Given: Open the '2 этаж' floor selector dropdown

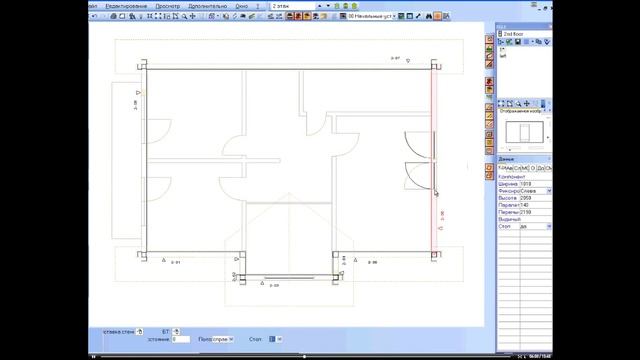Looking at the screenshot, I should coord(292,6).
